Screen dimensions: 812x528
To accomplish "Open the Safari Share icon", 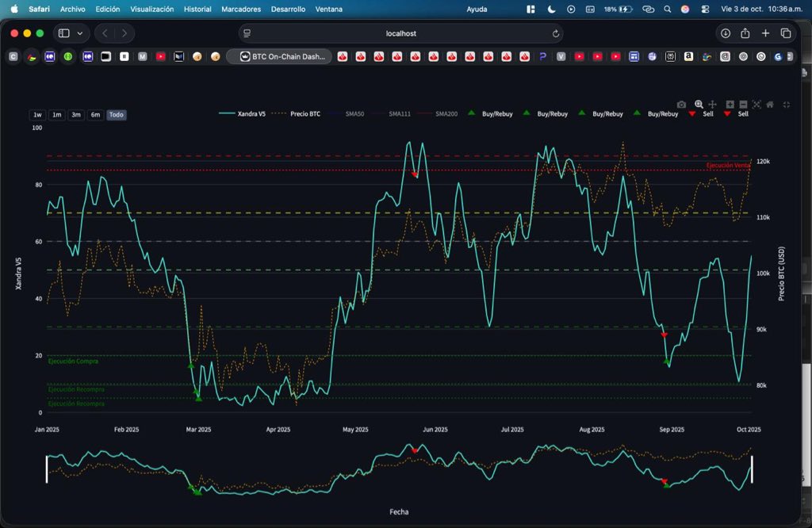I will click(745, 33).
